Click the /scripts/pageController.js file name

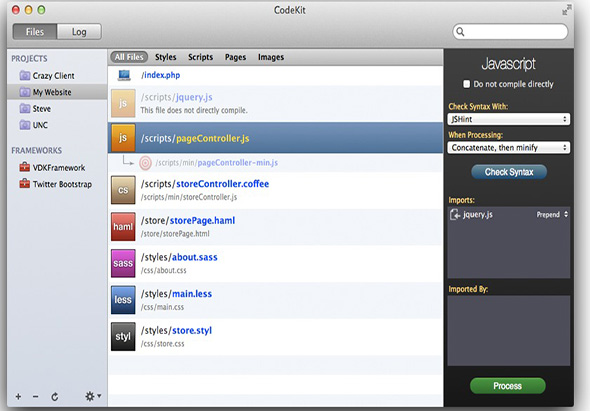(x=195, y=139)
